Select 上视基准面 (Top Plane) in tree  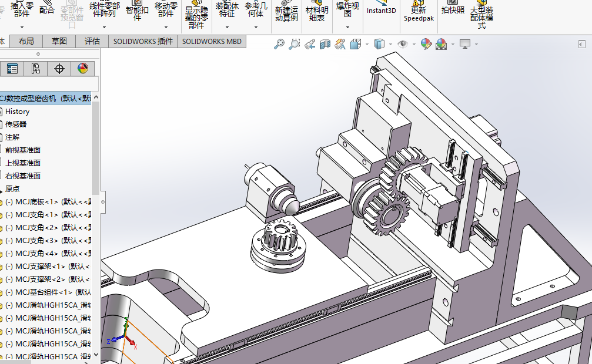click(x=23, y=163)
